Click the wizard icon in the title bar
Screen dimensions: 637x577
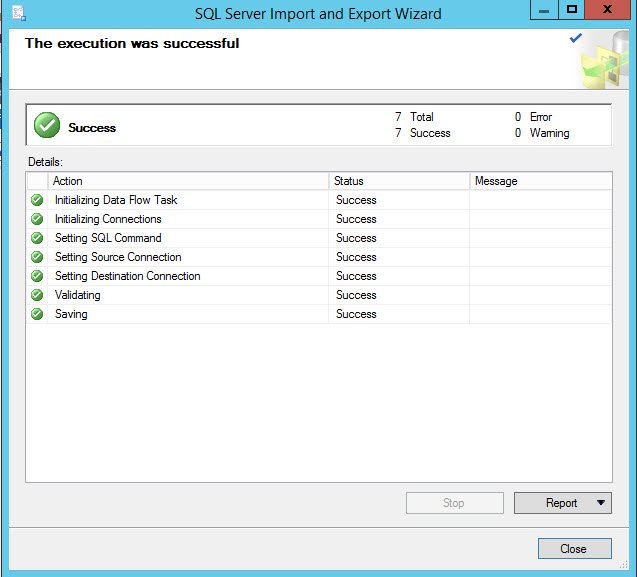click(x=18, y=13)
